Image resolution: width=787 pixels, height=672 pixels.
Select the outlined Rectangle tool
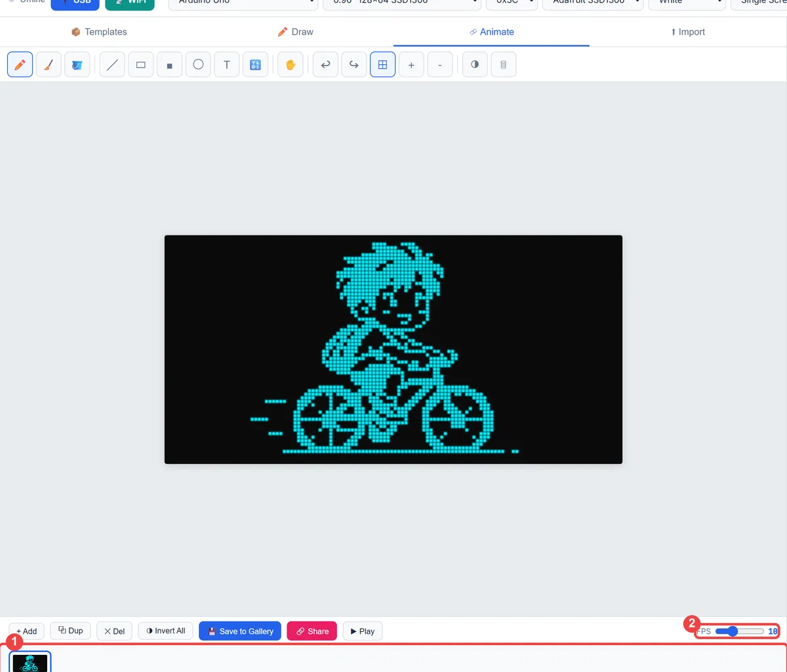pos(141,65)
